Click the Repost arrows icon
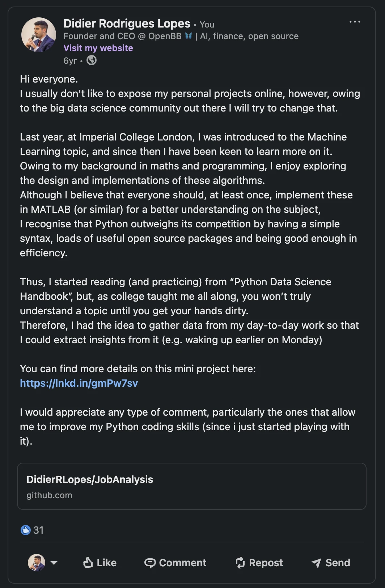Screen dimensions: 385x588 coord(240,563)
